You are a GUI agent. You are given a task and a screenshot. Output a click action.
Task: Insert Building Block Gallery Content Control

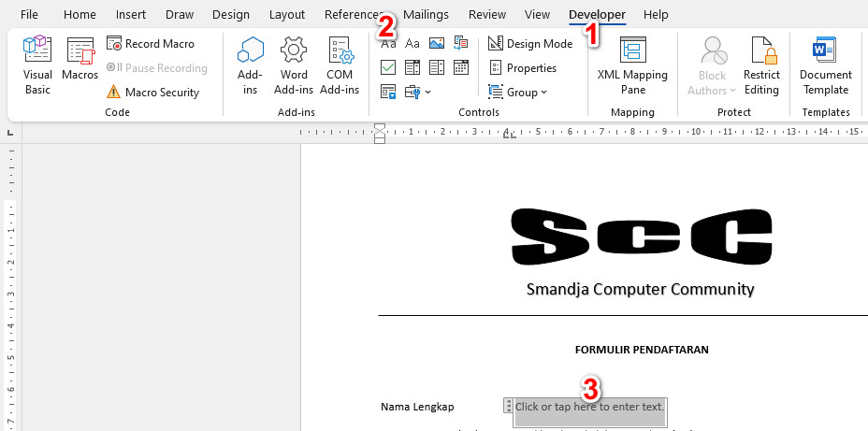pos(461,43)
